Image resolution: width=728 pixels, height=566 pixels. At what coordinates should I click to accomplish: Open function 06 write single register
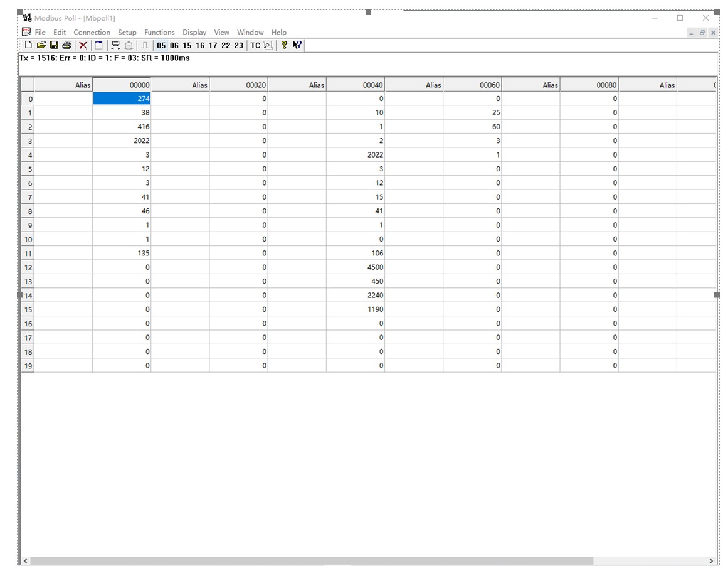pos(174,45)
